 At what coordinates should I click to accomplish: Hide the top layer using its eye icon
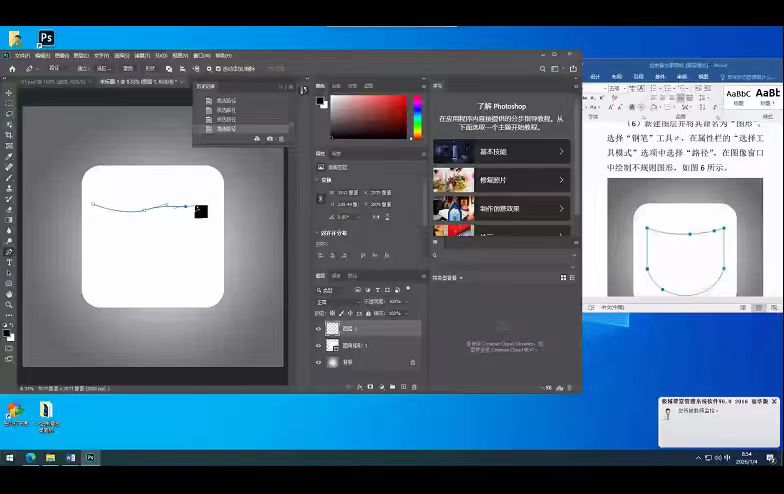click(319, 328)
